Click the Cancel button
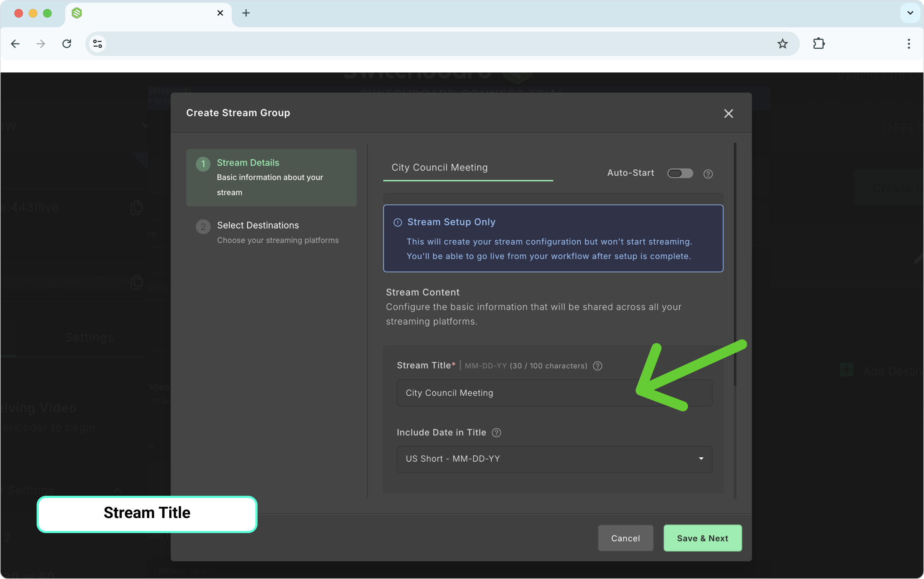This screenshot has height=579, width=924. [625, 538]
